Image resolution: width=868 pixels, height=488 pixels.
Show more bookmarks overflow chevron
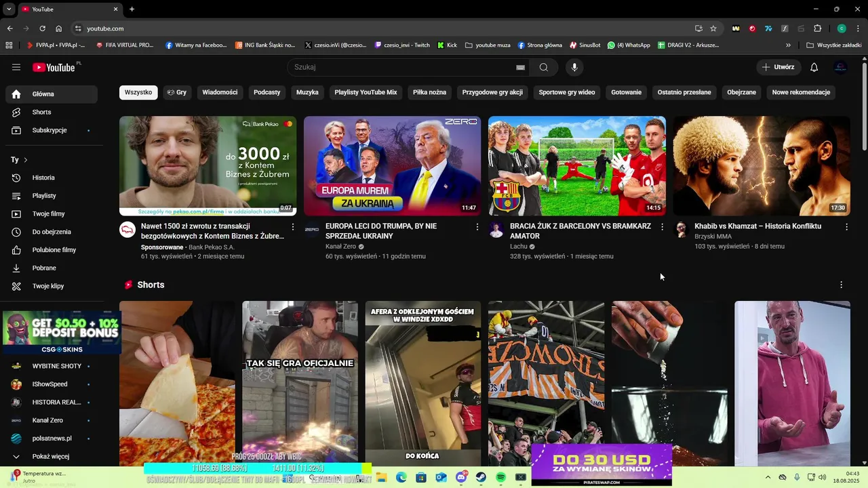pos(788,45)
